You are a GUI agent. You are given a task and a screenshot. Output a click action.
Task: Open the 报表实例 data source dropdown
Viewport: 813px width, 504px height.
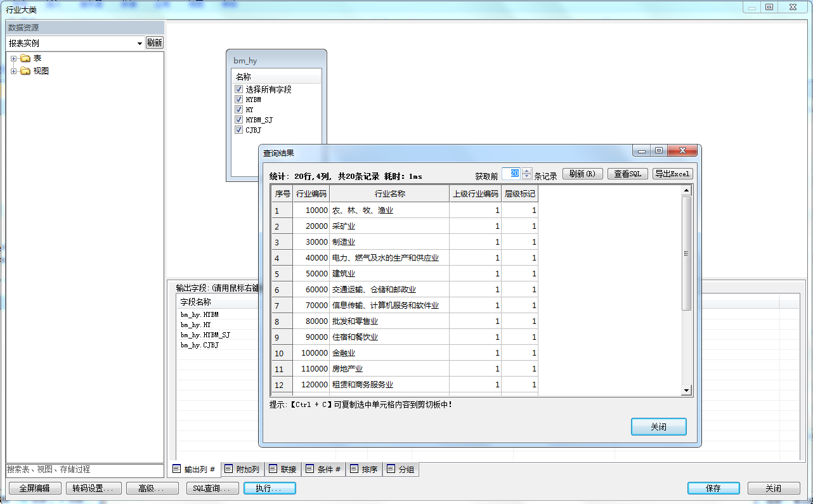coord(140,43)
